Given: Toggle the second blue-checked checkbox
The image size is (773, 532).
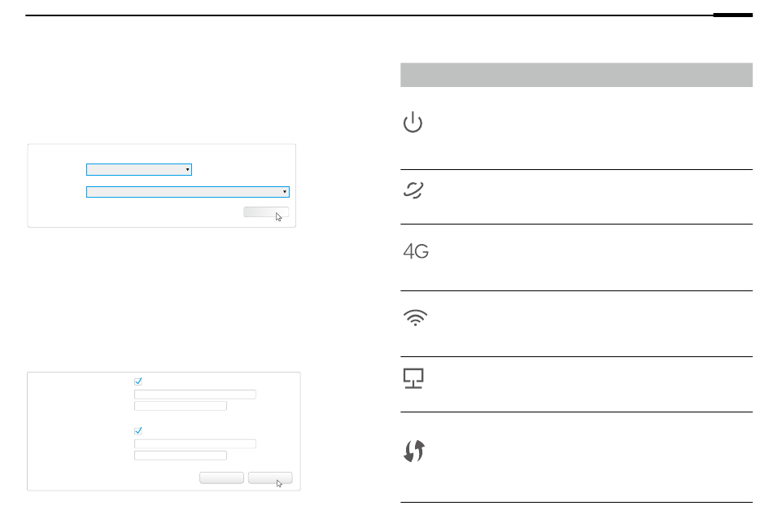Looking at the screenshot, I should 138,431.
